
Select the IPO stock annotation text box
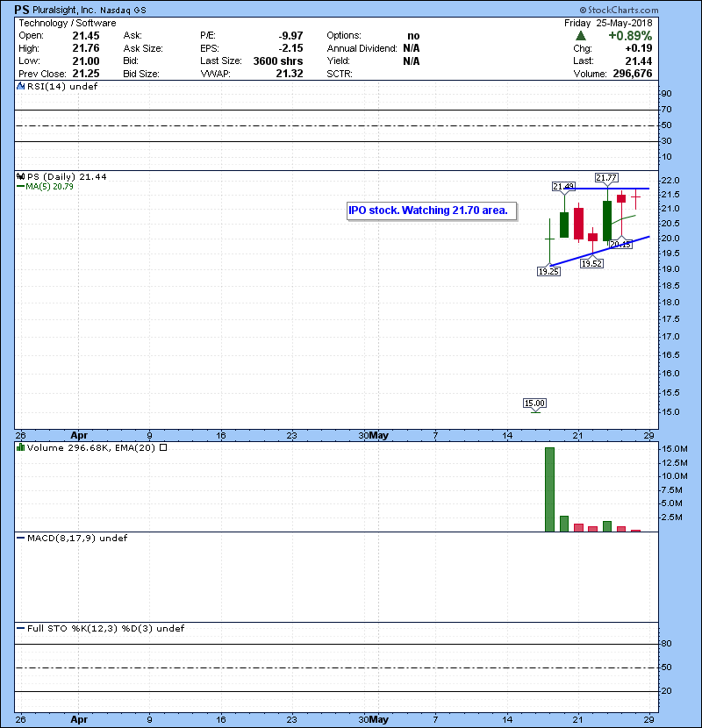tap(427, 211)
